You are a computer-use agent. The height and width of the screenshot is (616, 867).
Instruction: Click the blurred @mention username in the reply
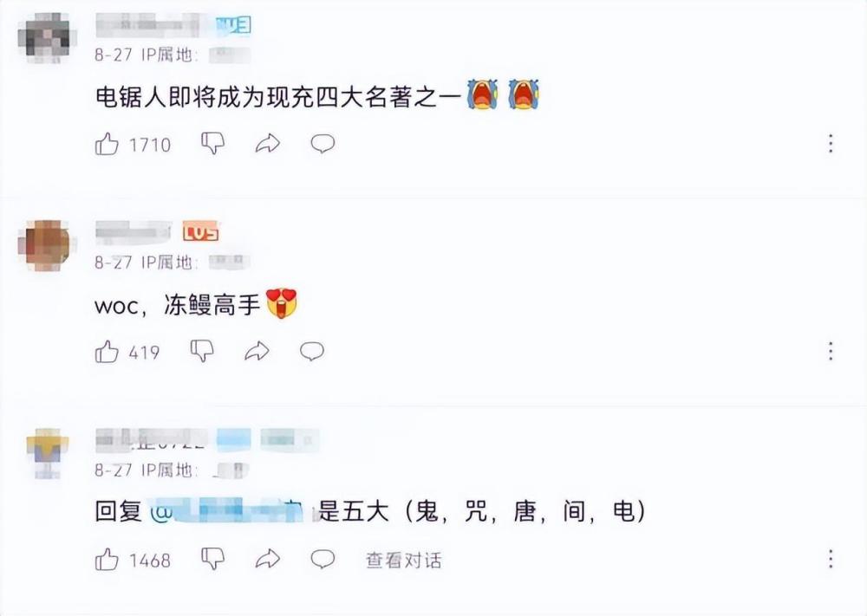(x=226, y=511)
